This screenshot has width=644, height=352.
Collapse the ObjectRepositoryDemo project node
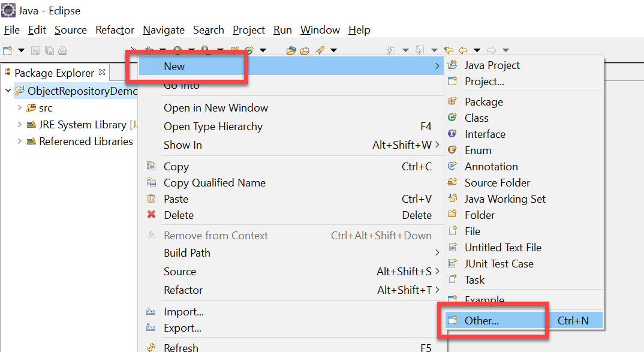pyautogui.click(x=8, y=91)
